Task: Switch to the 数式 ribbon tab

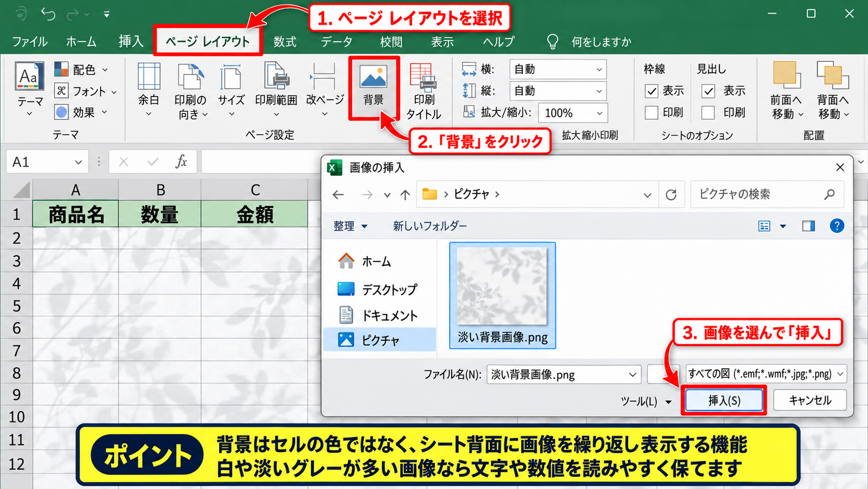Action: [285, 42]
